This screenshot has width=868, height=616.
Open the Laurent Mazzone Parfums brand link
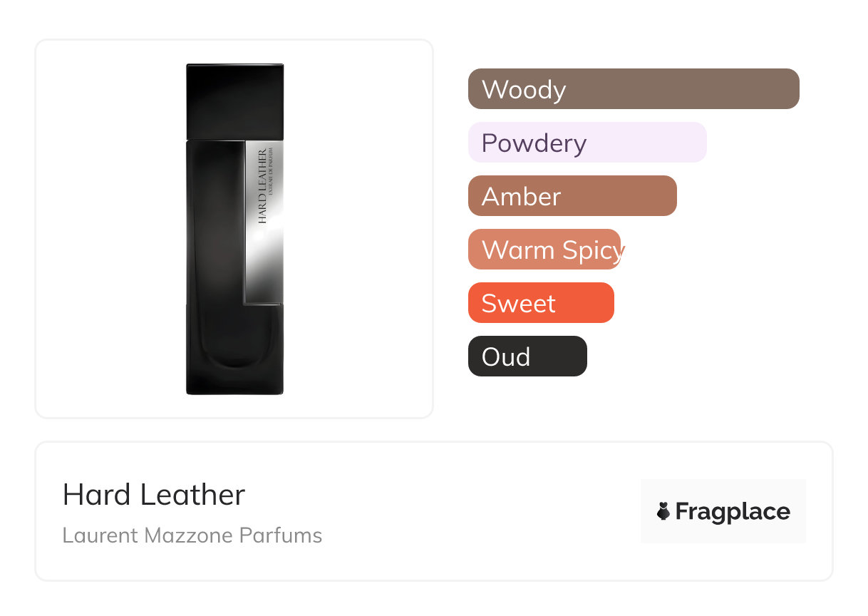pyautogui.click(x=192, y=535)
